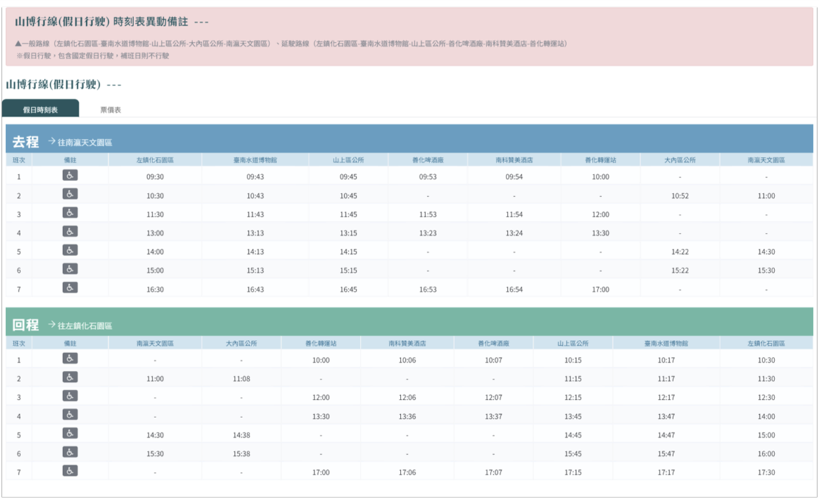Click the 10:07 time cell
The image size is (819, 504).
point(493,360)
